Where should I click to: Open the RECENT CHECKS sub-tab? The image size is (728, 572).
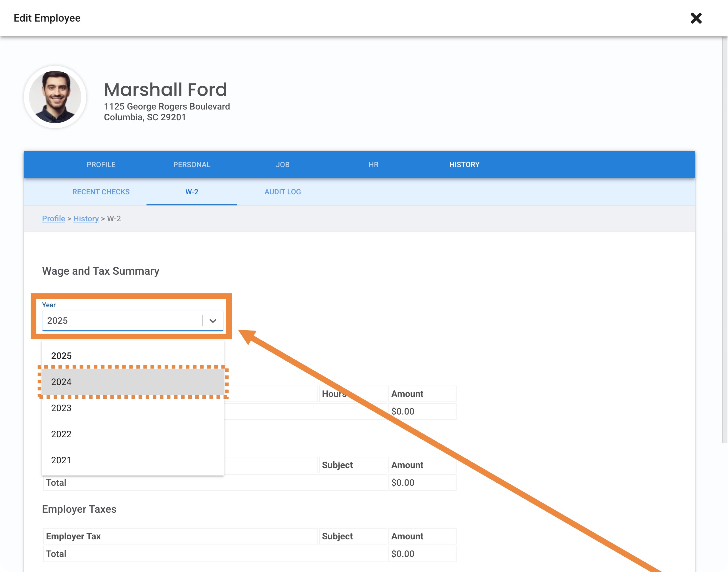click(x=101, y=192)
